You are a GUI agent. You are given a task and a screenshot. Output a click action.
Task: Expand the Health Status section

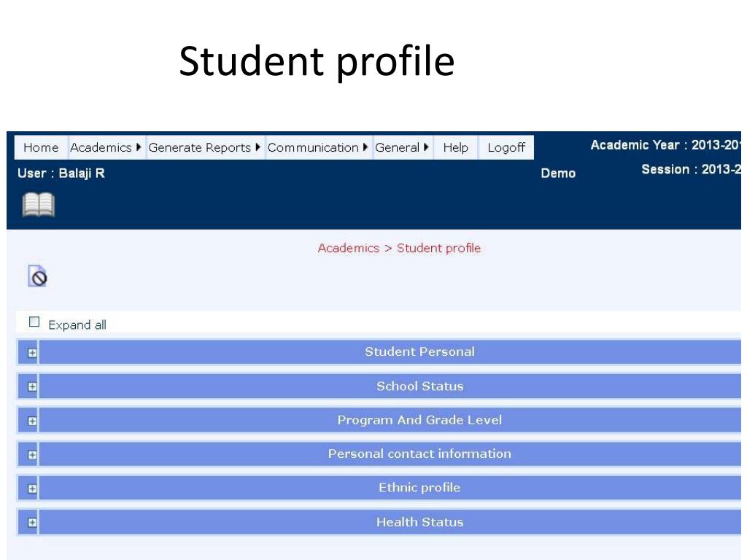[x=31, y=523]
